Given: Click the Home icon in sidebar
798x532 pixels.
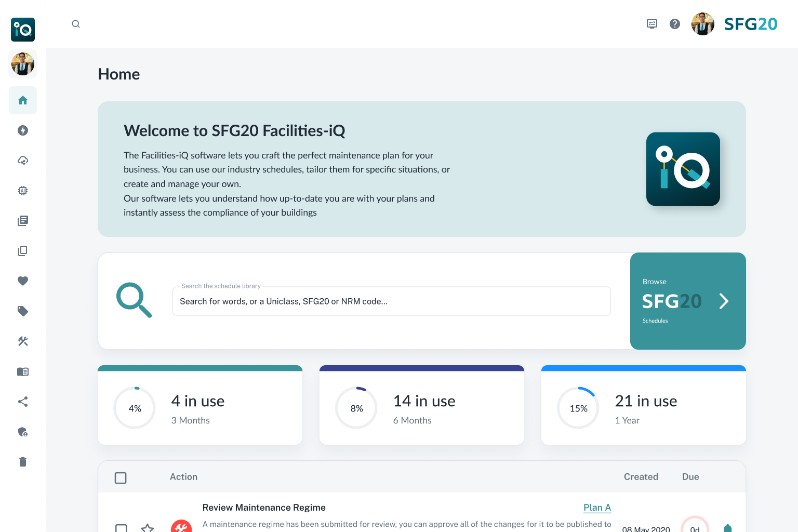Looking at the screenshot, I should [23, 100].
